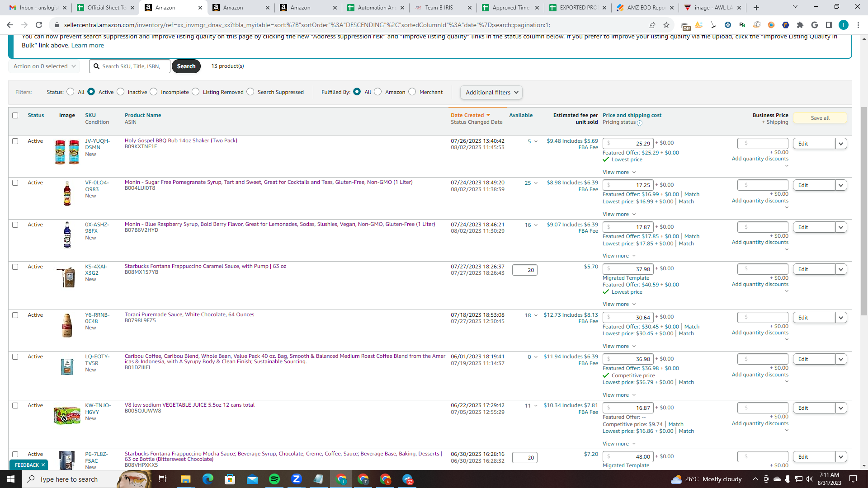Filter Fulfilled By to Merchant

pyautogui.click(x=412, y=92)
